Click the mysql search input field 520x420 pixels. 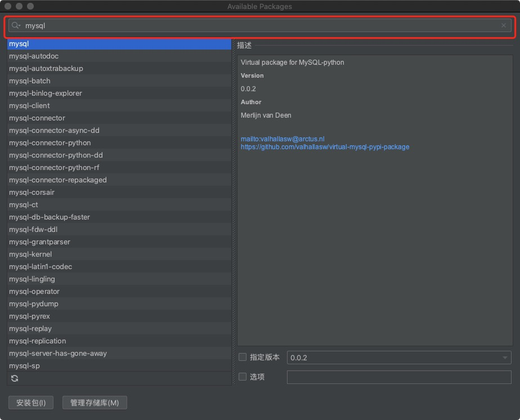tap(259, 25)
